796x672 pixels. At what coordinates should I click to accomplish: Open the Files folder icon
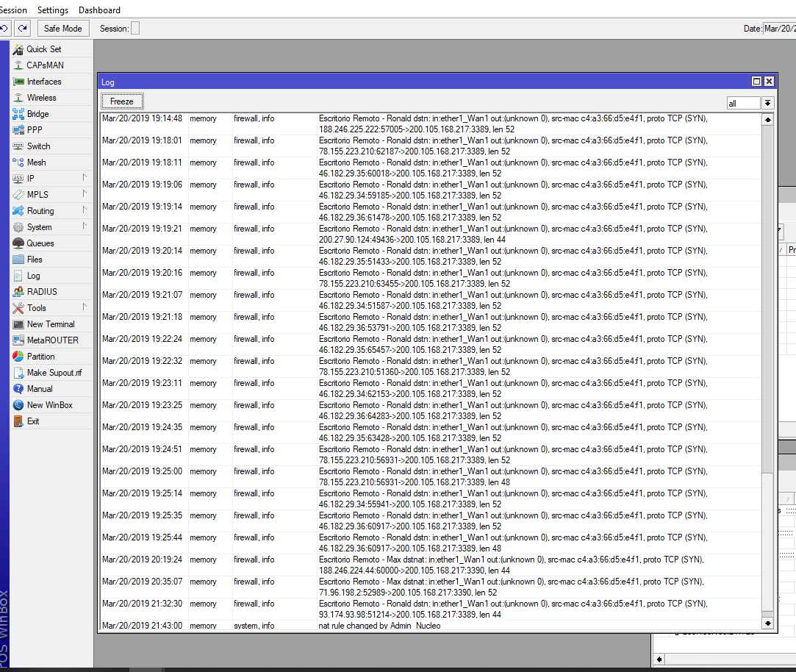pyautogui.click(x=18, y=260)
